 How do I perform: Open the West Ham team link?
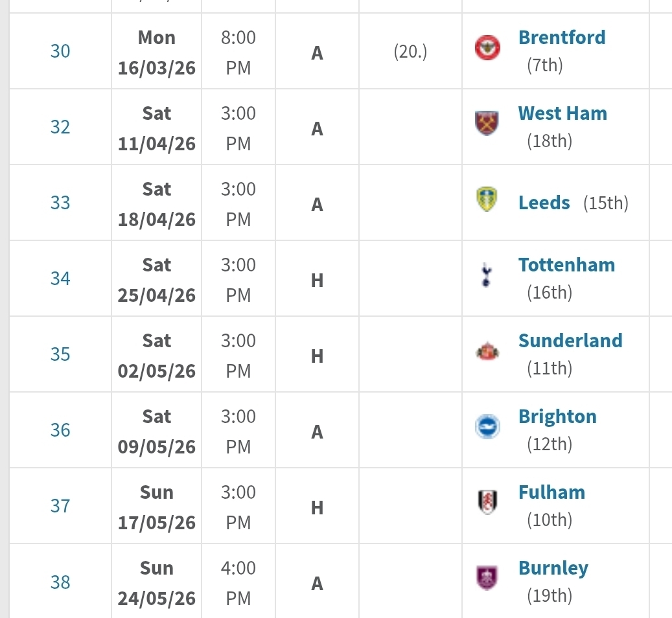pyautogui.click(x=562, y=113)
